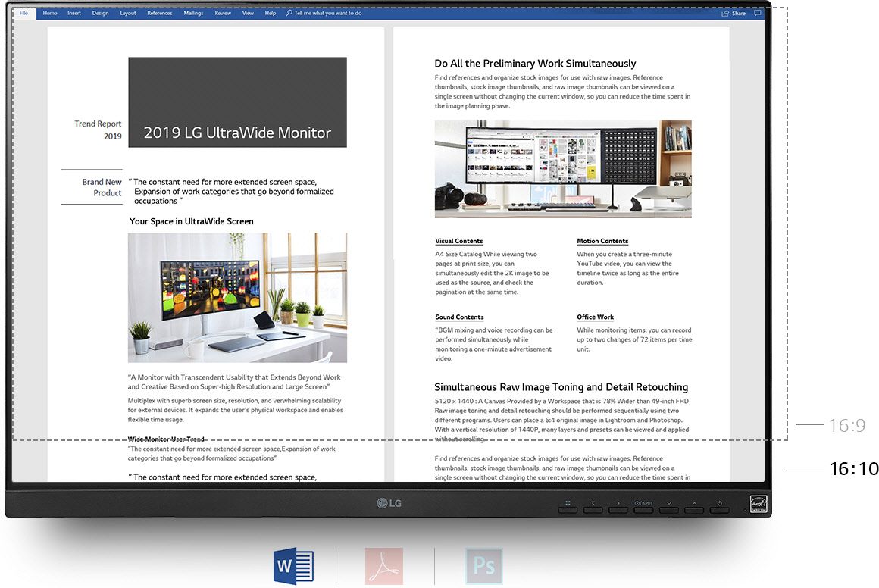Click the 'Trend Report 2019' label

98,130
